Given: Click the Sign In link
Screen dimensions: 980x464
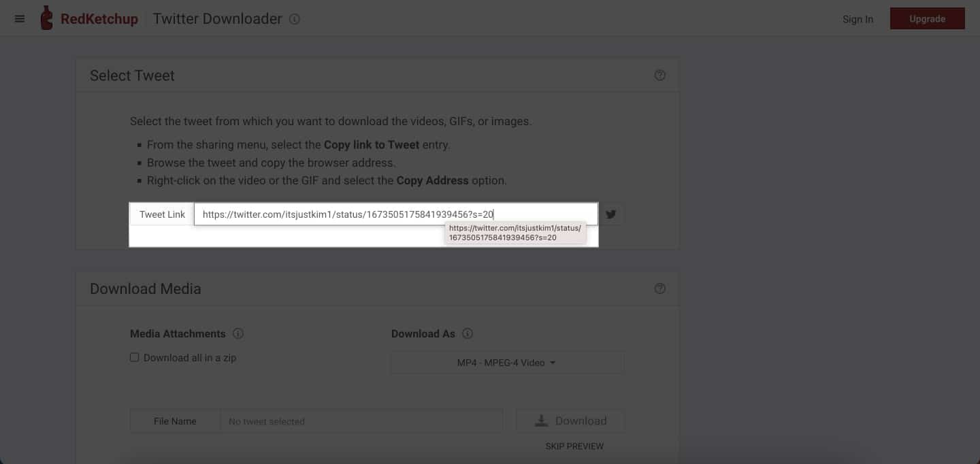Looking at the screenshot, I should point(857,19).
